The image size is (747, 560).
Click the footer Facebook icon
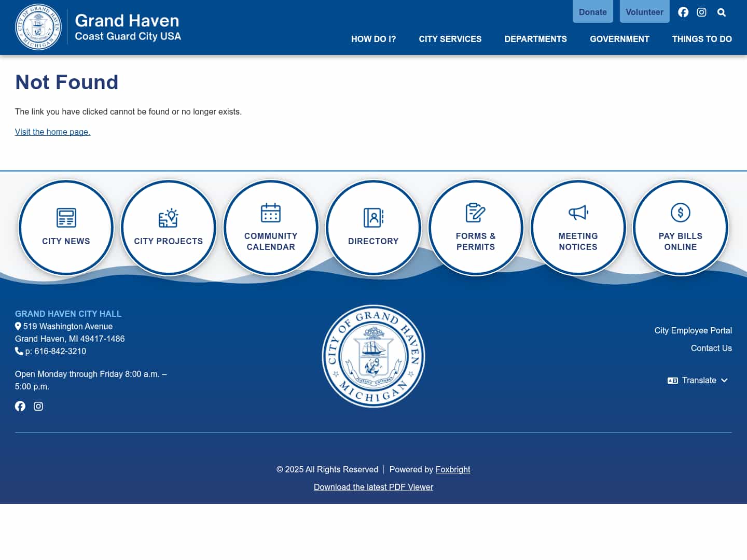20,406
